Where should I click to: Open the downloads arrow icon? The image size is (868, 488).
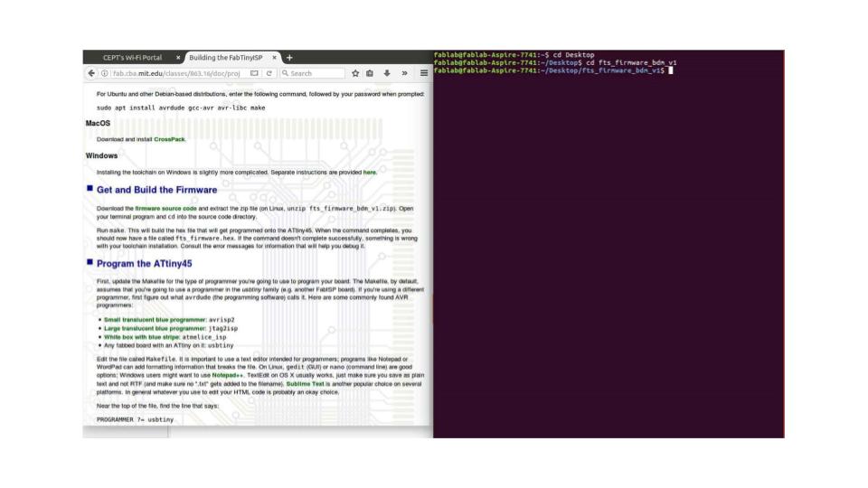(387, 73)
